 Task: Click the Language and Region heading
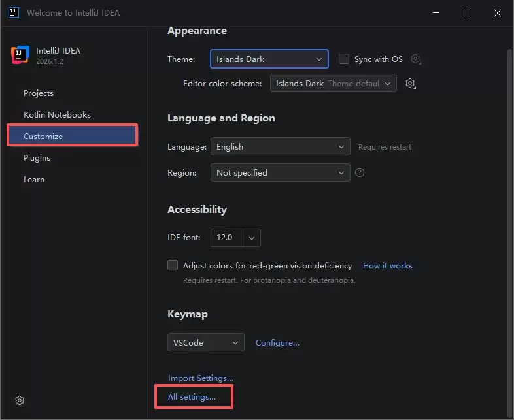click(221, 118)
